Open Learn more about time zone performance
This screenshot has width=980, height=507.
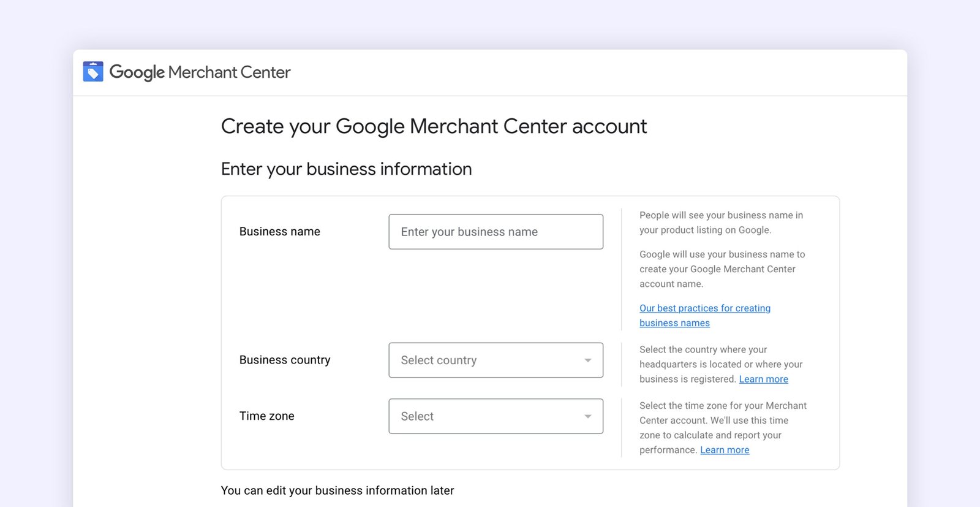tap(725, 450)
